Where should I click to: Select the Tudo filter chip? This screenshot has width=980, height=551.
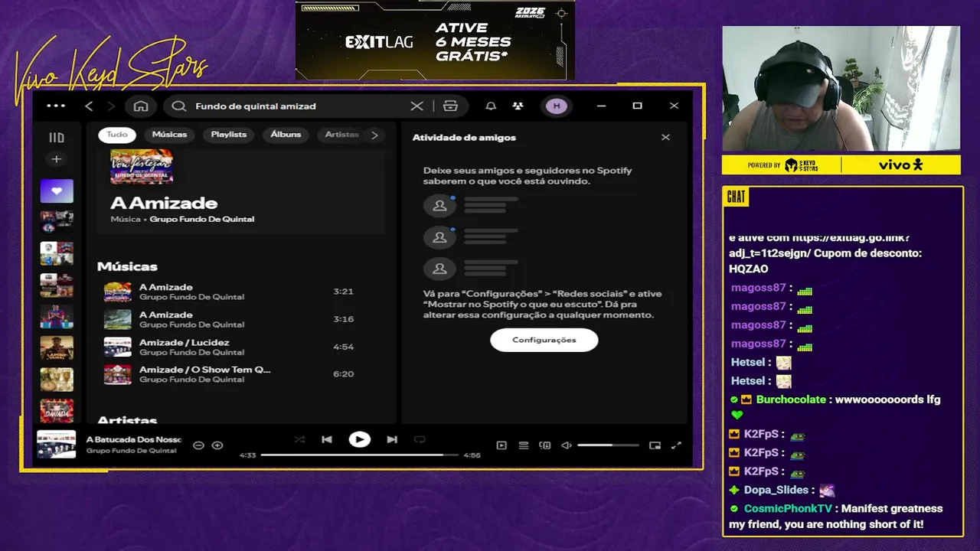(x=117, y=135)
